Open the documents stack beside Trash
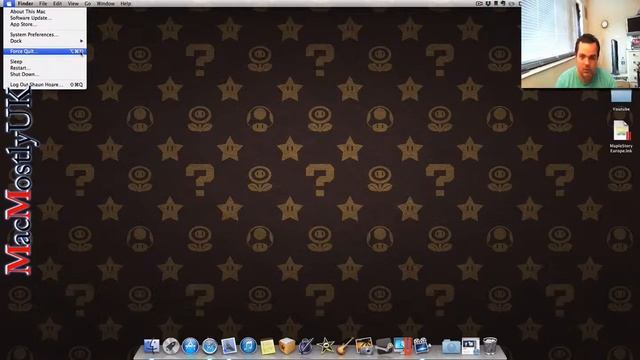Viewport: 640px width, 360px height. coord(471,346)
